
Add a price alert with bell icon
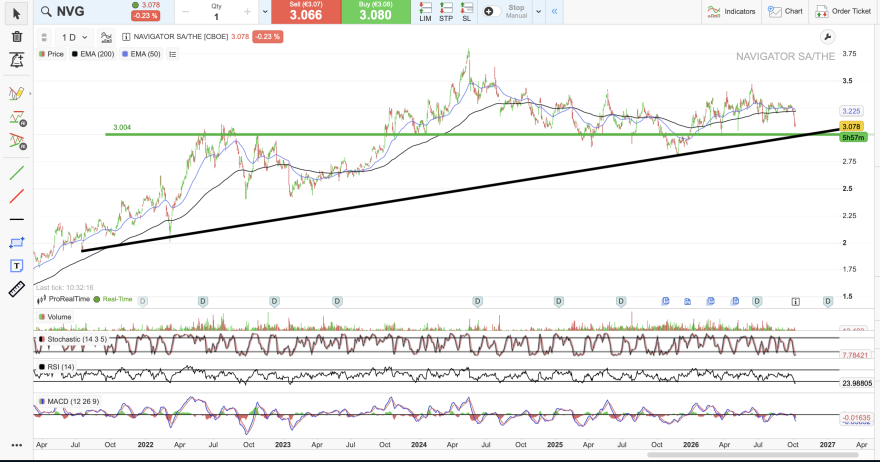(17, 60)
